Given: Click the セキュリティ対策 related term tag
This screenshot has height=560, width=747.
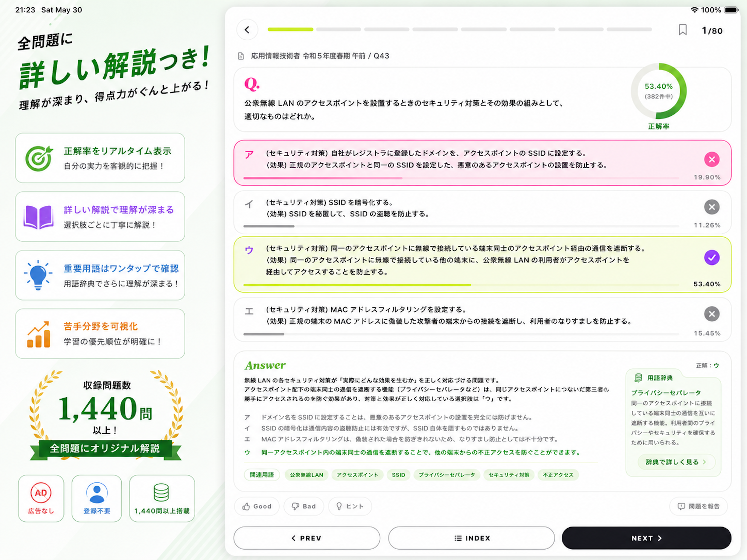Looking at the screenshot, I should [509, 475].
